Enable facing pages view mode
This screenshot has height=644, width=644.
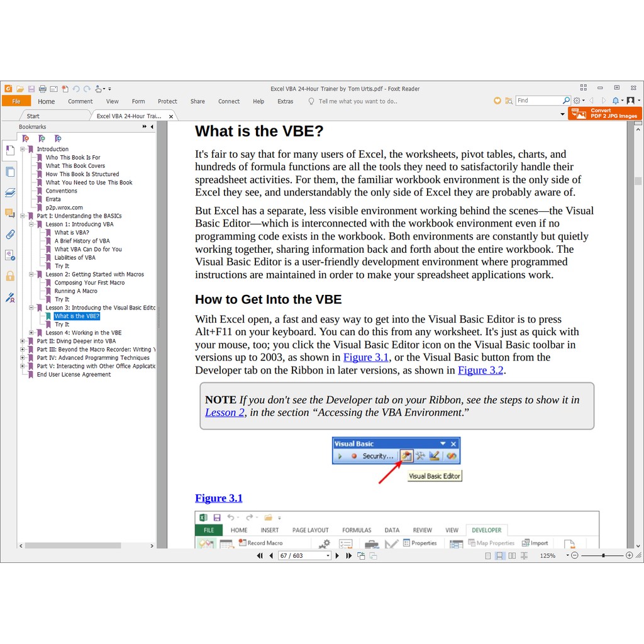512,556
